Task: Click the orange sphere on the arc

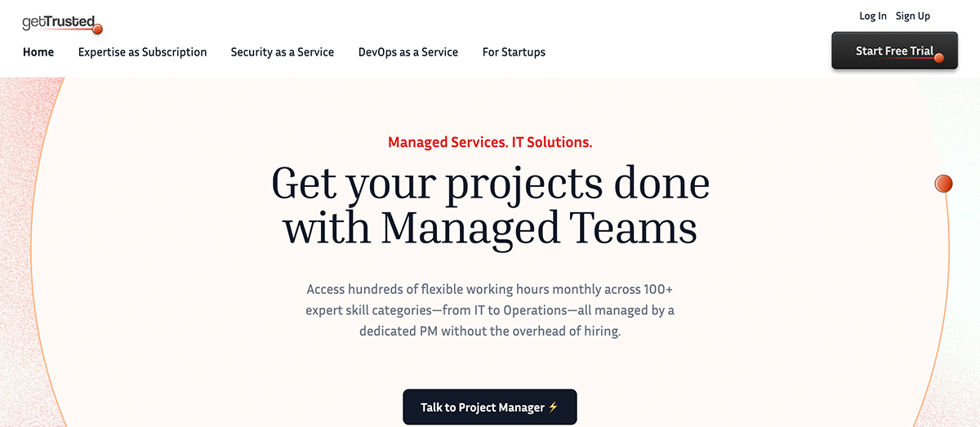Action: point(943,184)
